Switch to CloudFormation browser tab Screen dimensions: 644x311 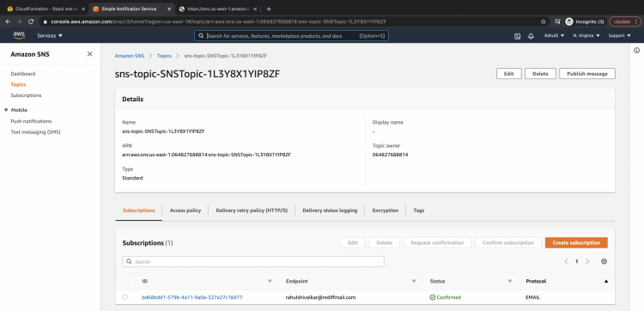pyautogui.click(x=46, y=9)
